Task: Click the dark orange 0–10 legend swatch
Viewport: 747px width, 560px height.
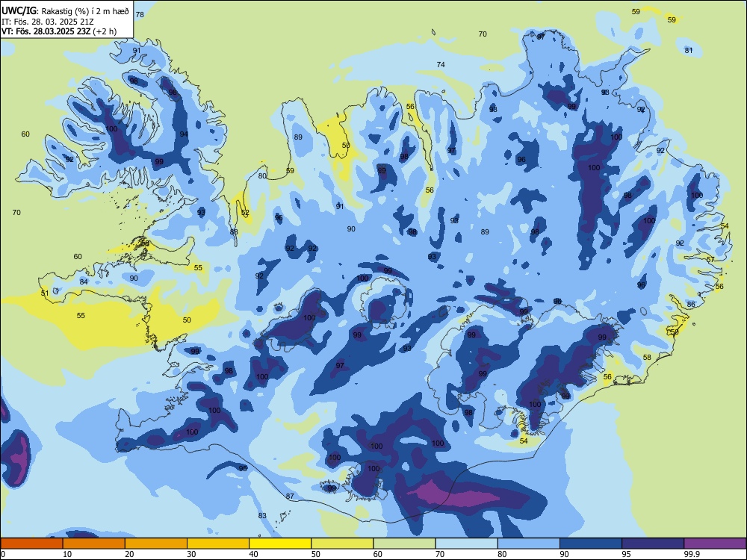Action: 31,544
